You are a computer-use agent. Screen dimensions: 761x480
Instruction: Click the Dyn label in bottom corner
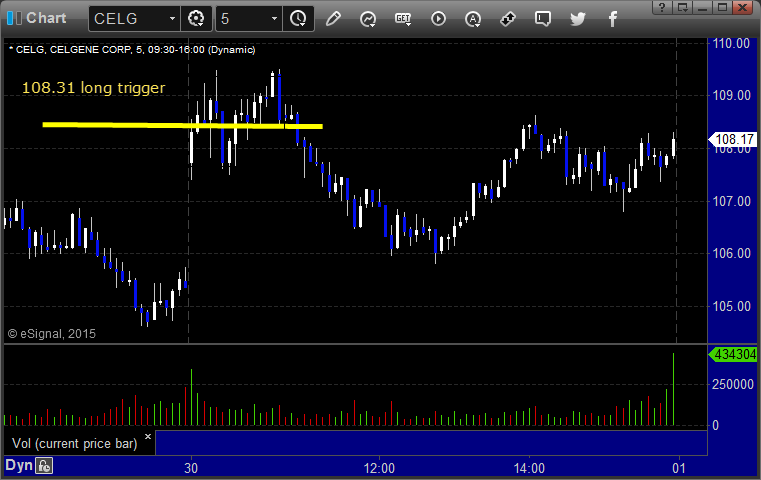coord(19,465)
